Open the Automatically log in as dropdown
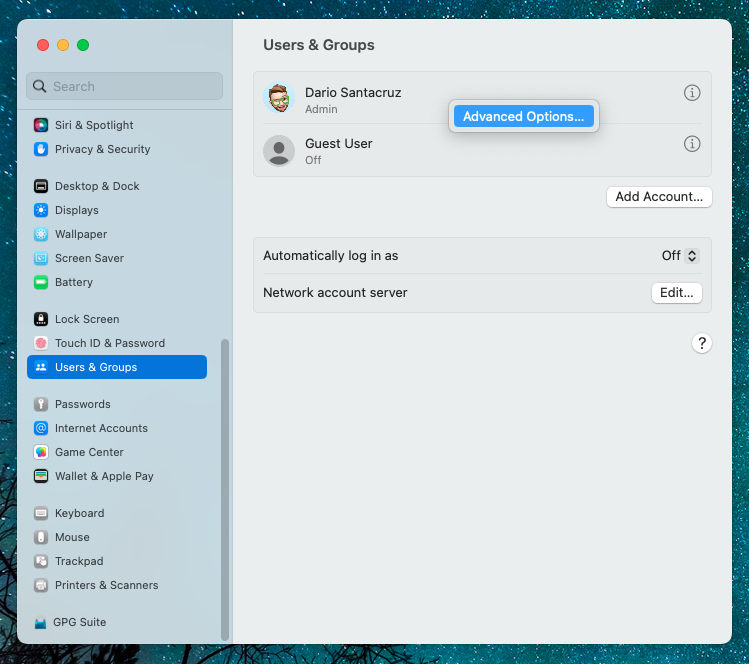 tap(680, 256)
